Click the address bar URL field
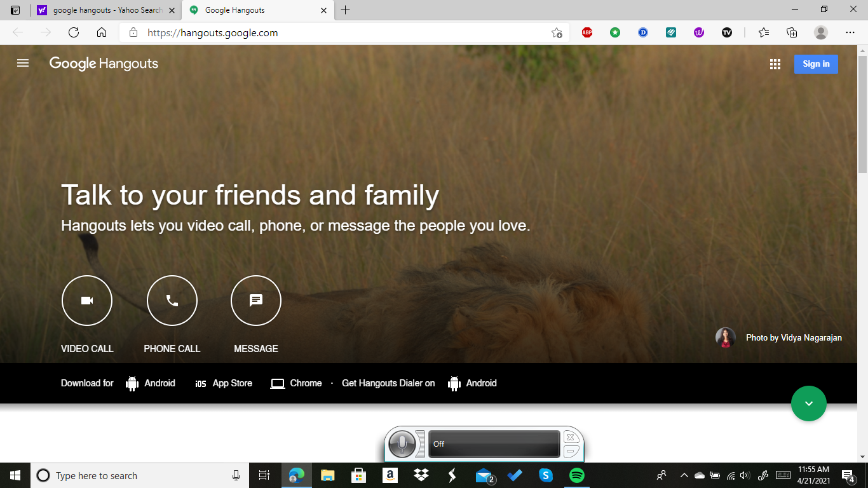 pyautogui.click(x=344, y=32)
